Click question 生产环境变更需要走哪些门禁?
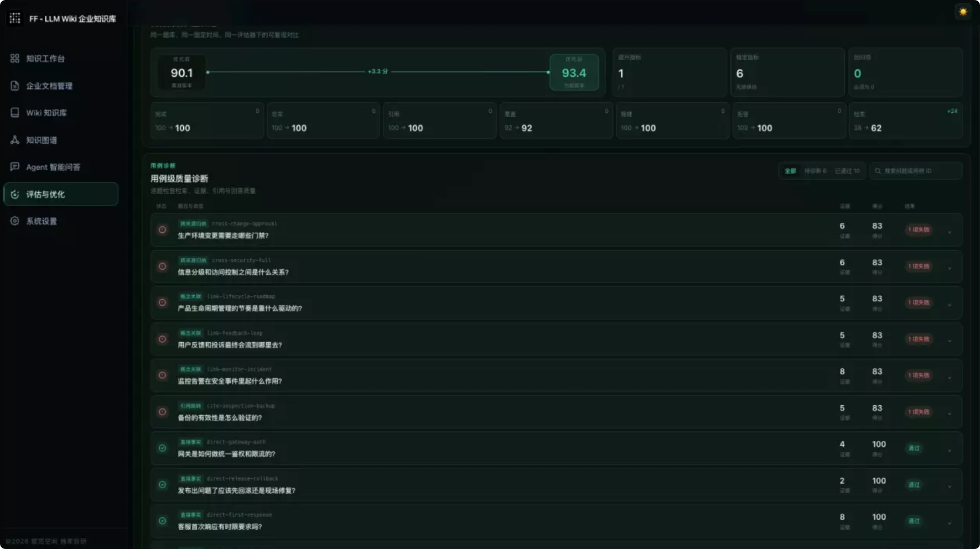This screenshot has height=549, width=980. (223, 236)
